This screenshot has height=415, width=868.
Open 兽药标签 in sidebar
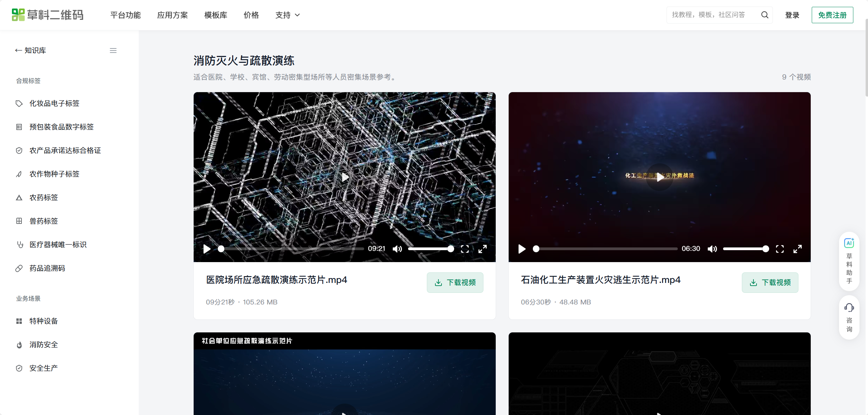click(44, 221)
